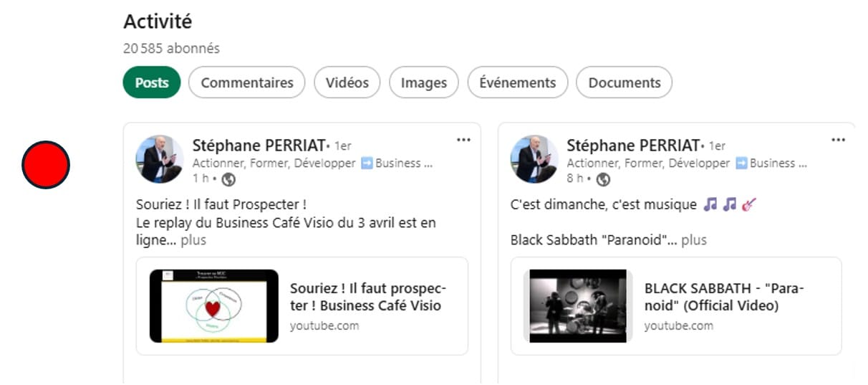Viewport: 868px width, 385px height.
Task: Select the Posts filter tab
Action: 152,82
